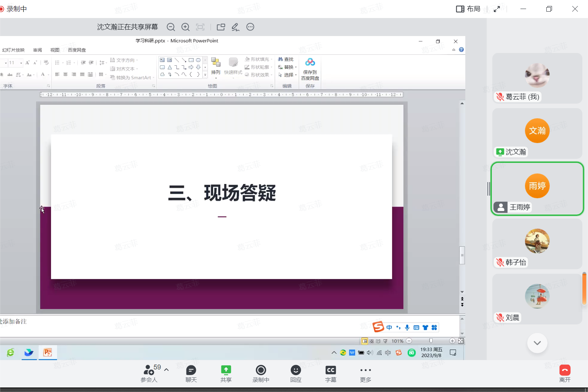
Task: Expand the shape gallery dropdown
Action: click(x=205, y=75)
